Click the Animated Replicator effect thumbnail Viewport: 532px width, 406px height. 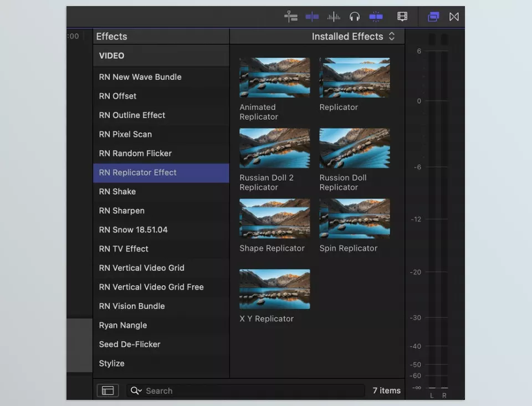[274, 78]
